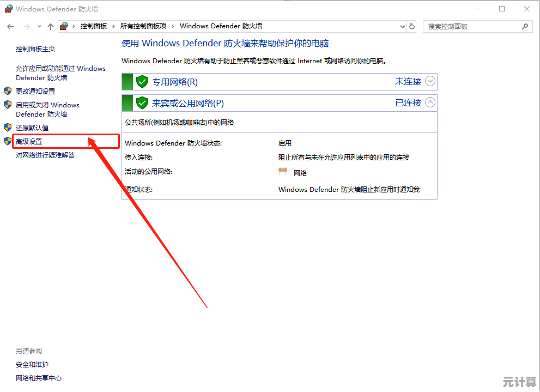Screen dimensions: 540x392
Task: Open 高级设置 link
Action: point(29,142)
